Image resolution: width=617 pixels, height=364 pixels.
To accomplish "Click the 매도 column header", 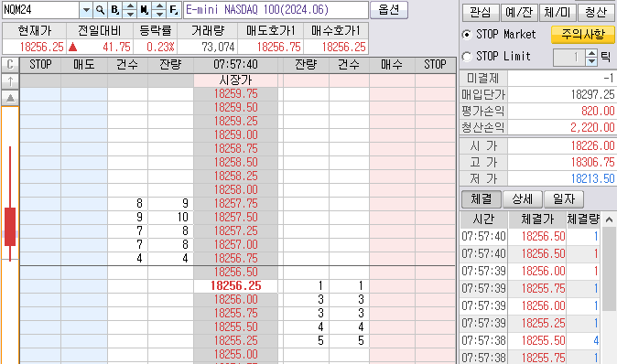I will (84, 64).
